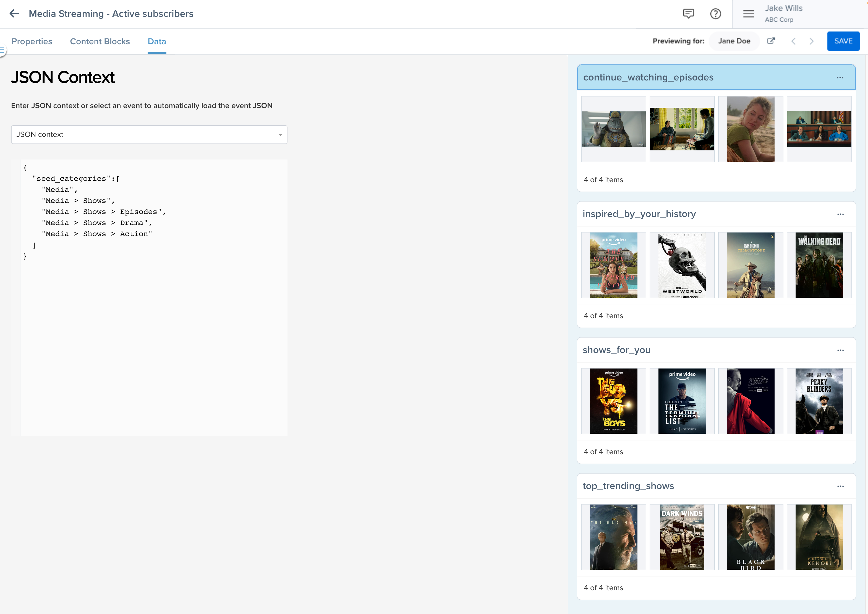Open preview in new window icon
The image size is (868, 614).
point(771,41)
